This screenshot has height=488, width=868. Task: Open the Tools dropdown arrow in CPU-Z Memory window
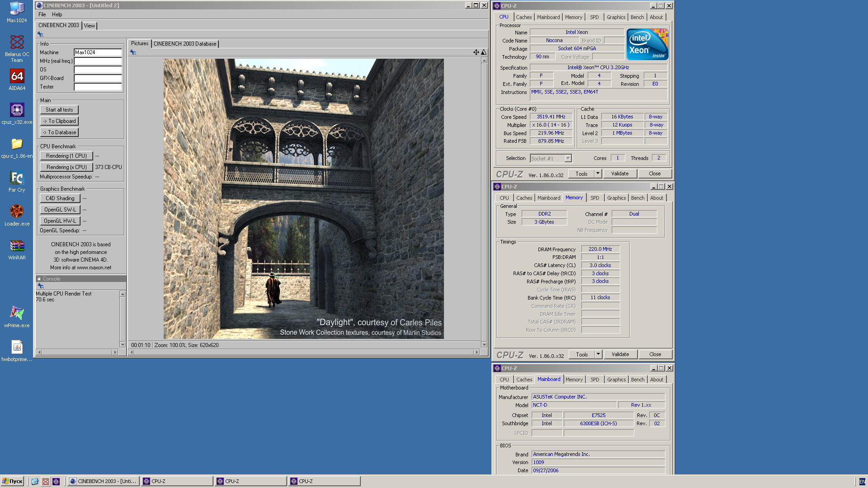(598, 354)
